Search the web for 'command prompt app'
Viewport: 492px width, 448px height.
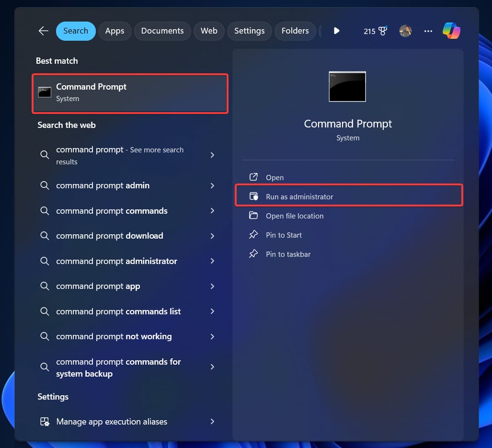pos(128,286)
